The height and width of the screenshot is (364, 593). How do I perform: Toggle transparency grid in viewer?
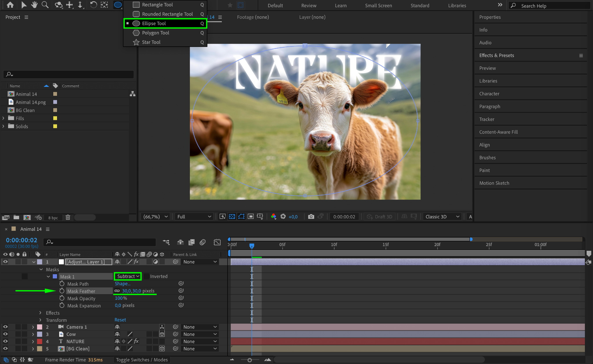(x=232, y=217)
